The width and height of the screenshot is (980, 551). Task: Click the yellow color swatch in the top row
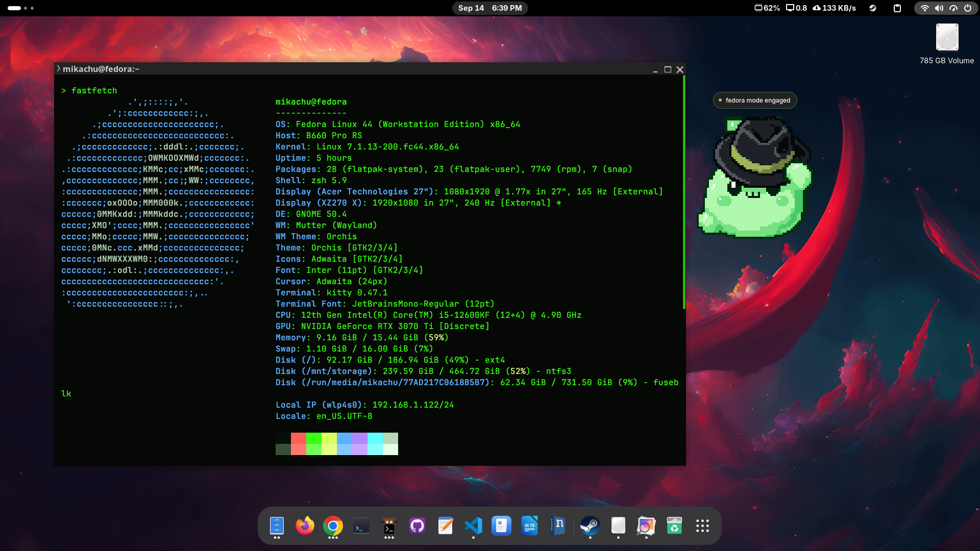(329, 438)
